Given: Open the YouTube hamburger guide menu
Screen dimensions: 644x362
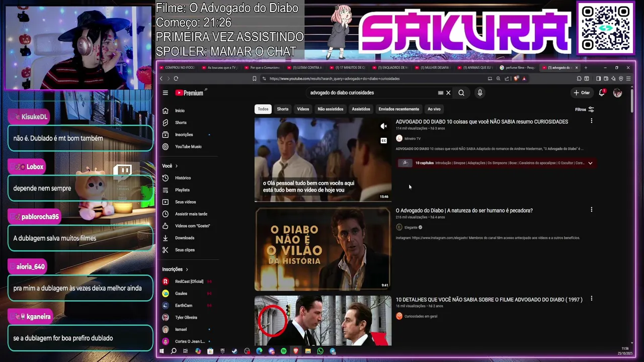Looking at the screenshot, I should click(x=165, y=93).
